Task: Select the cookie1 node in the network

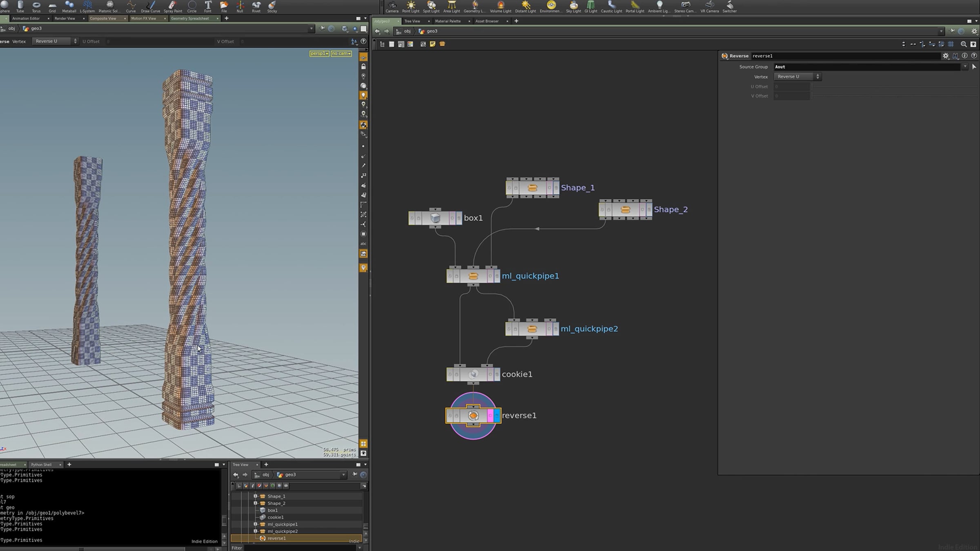Action: tap(473, 374)
